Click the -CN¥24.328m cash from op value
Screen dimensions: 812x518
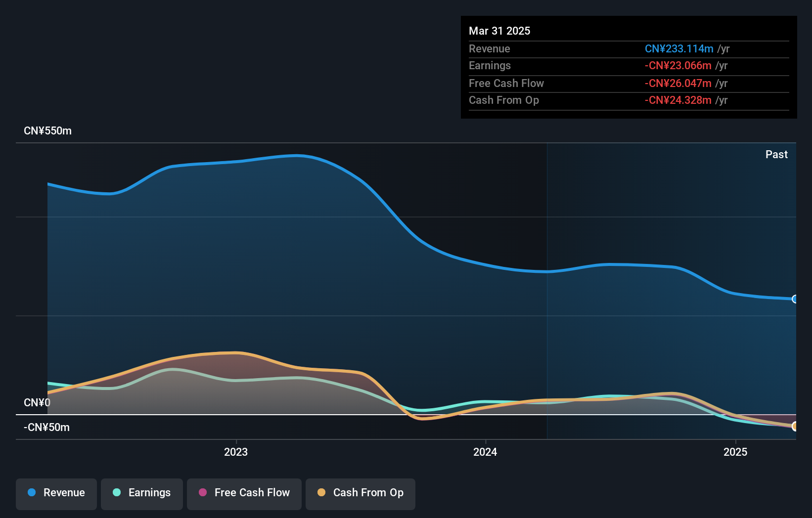pyautogui.click(x=678, y=100)
